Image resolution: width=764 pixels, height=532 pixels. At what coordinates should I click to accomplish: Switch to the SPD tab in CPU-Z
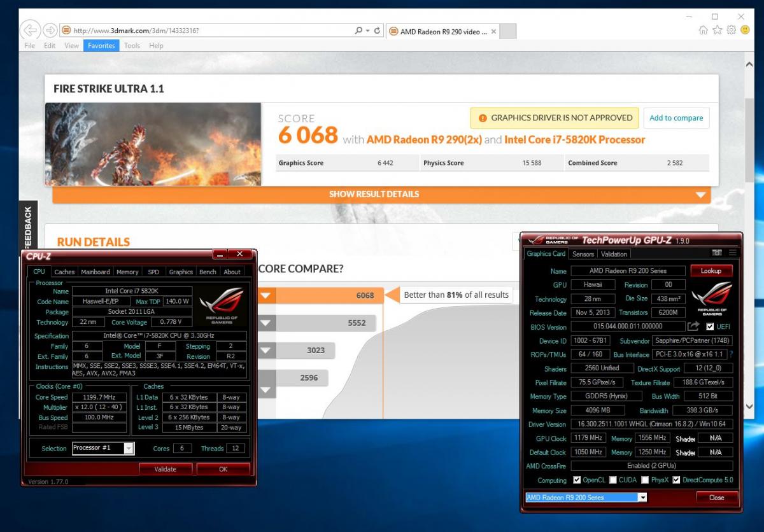pos(153,272)
